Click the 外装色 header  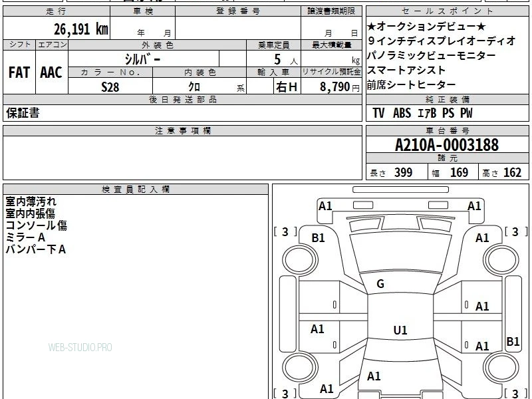pyautogui.click(x=158, y=45)
